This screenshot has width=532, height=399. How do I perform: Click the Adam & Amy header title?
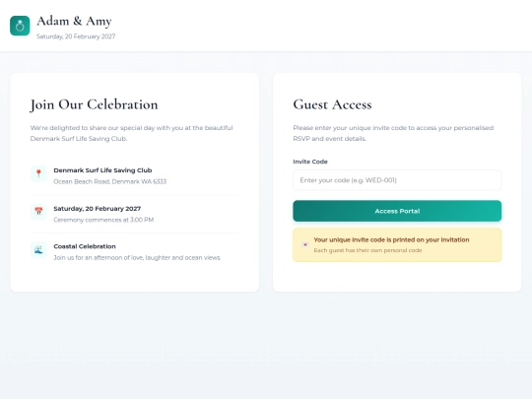tap(74, 21)
